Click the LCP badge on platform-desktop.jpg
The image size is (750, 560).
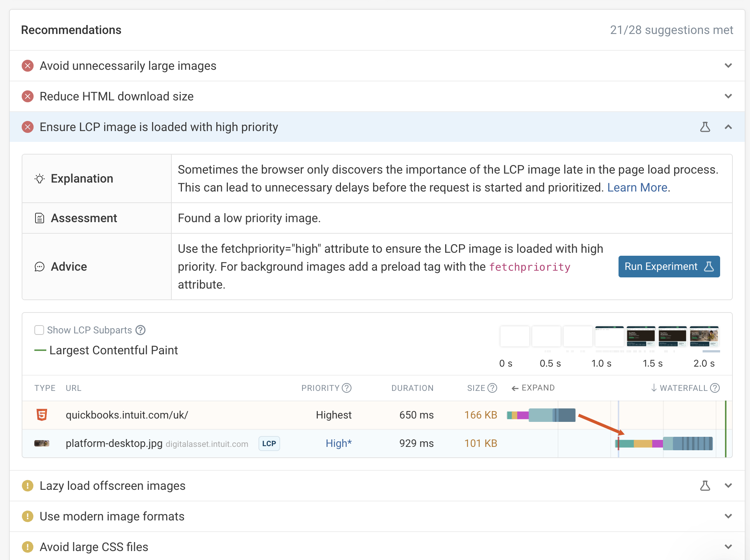pos(269,444)
